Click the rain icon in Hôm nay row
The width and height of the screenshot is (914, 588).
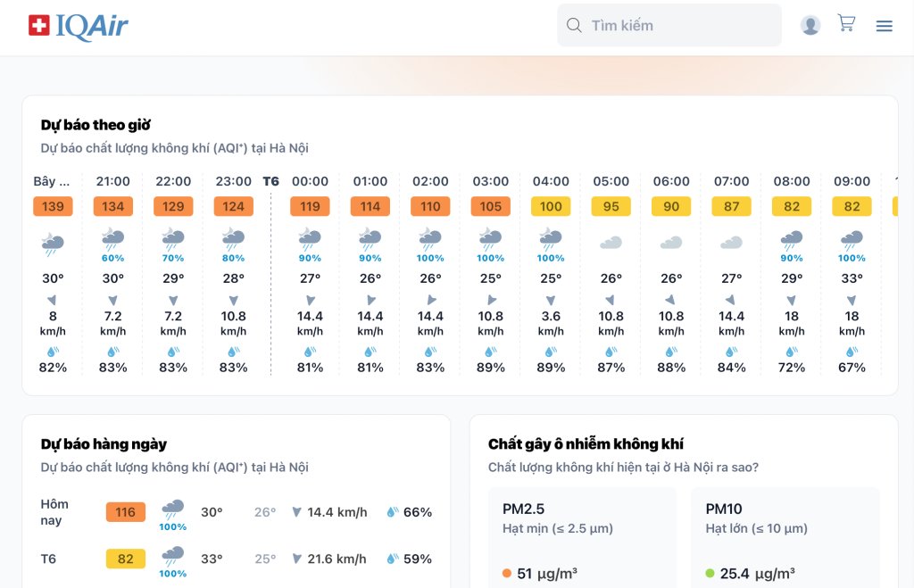pyautogui.click(x=172, y=509)
